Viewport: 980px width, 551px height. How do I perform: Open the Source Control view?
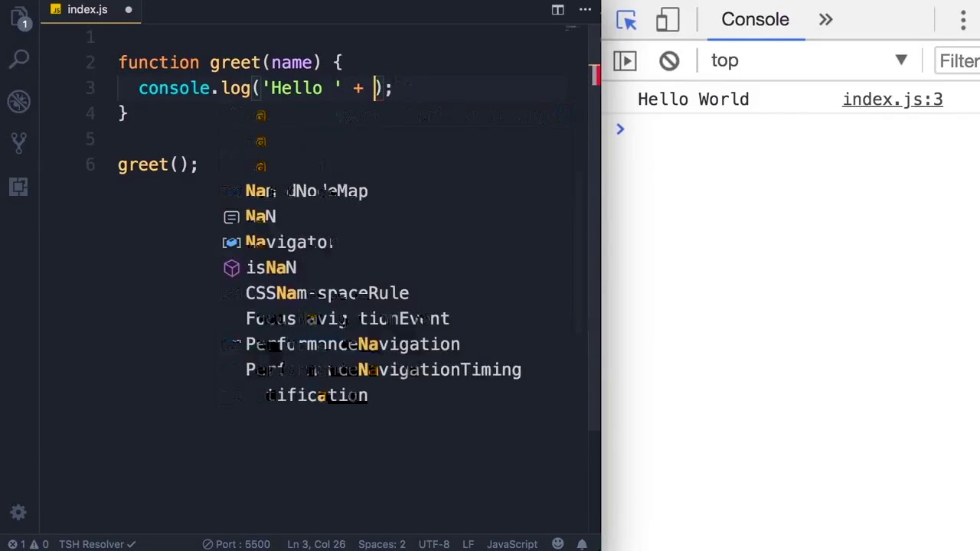[x=19, y=142]
